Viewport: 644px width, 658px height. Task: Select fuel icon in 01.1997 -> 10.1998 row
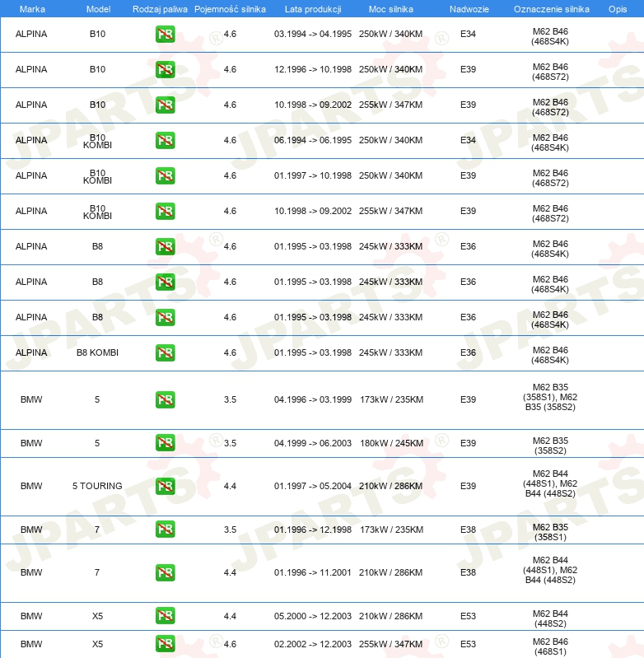tap(165, 175)
